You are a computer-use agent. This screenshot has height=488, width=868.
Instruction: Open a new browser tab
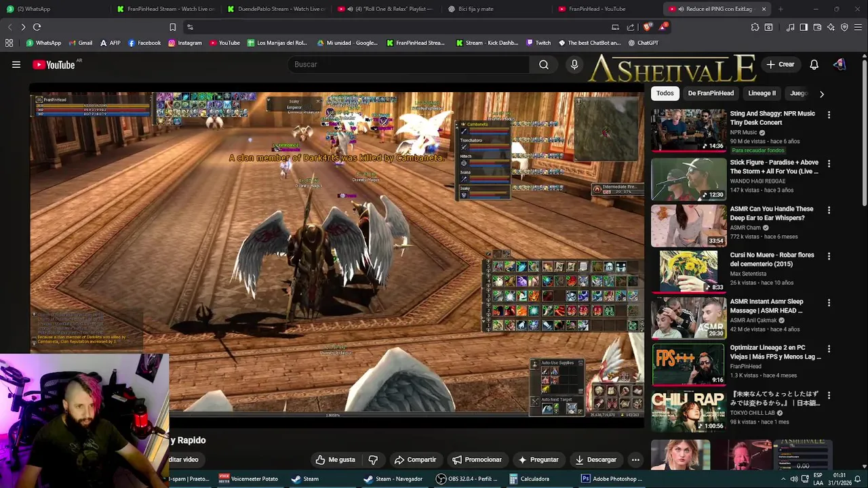point(781,9)
